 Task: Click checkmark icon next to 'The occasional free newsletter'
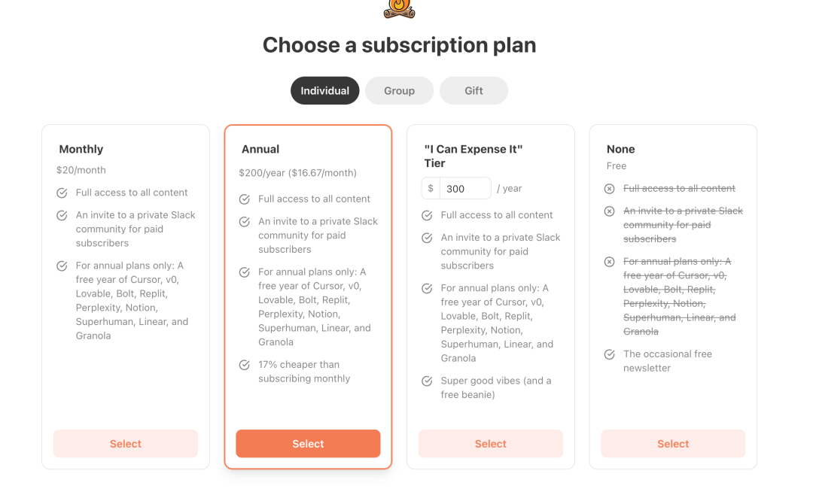tap(609, 355)
